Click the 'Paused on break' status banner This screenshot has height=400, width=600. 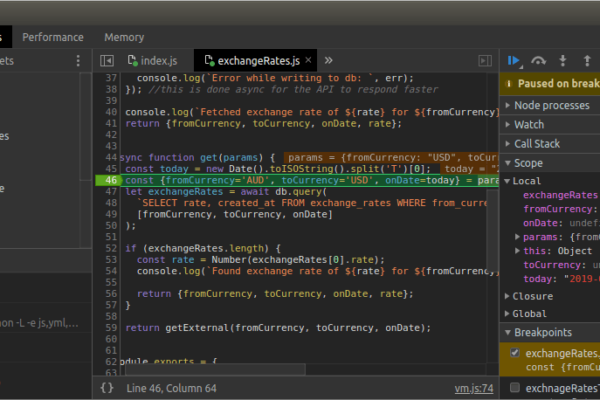550,84
